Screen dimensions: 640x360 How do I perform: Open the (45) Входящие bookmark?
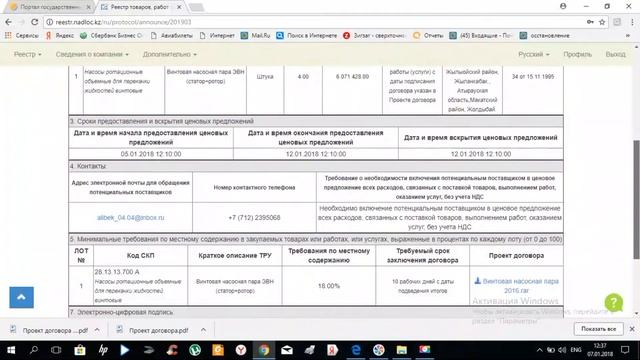[x=480, y=36]
